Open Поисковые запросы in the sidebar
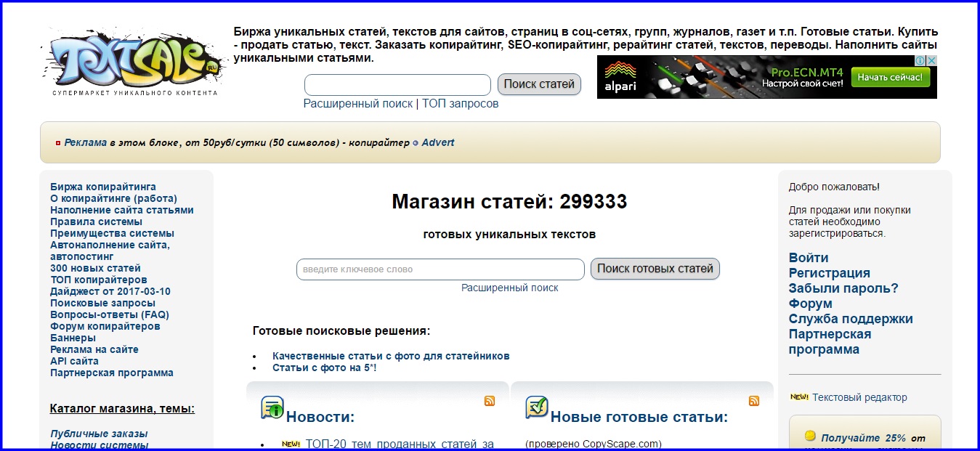Screen dimensions: 980x451 [103, 303]
